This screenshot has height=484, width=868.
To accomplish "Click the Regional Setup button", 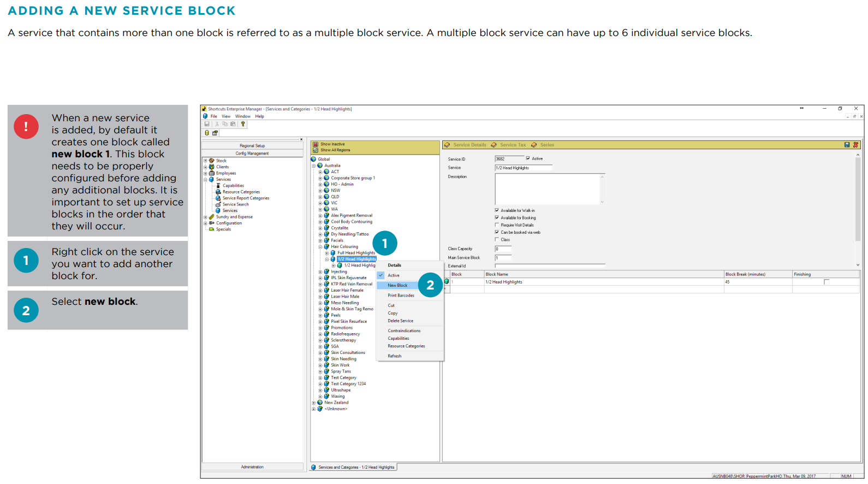I will 252,146.
